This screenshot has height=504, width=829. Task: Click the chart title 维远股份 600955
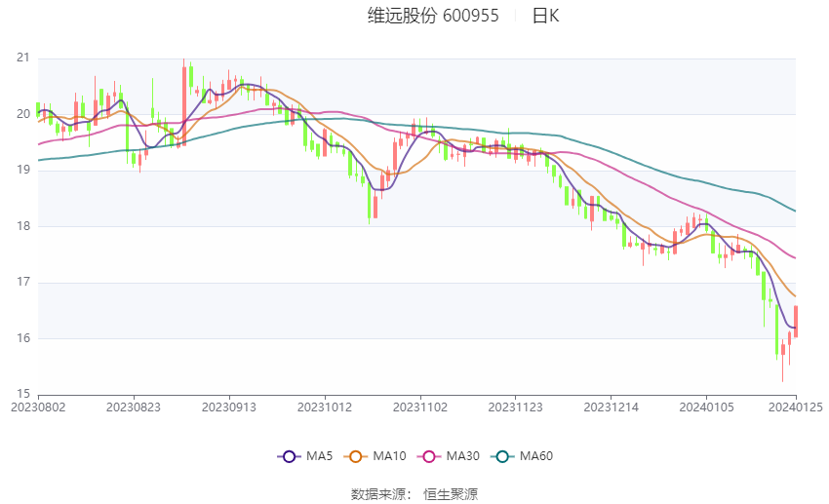[433, 16]
